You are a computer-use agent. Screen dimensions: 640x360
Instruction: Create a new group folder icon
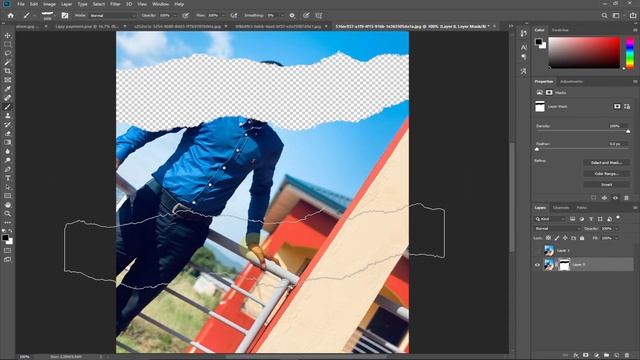tap(607, 356)
